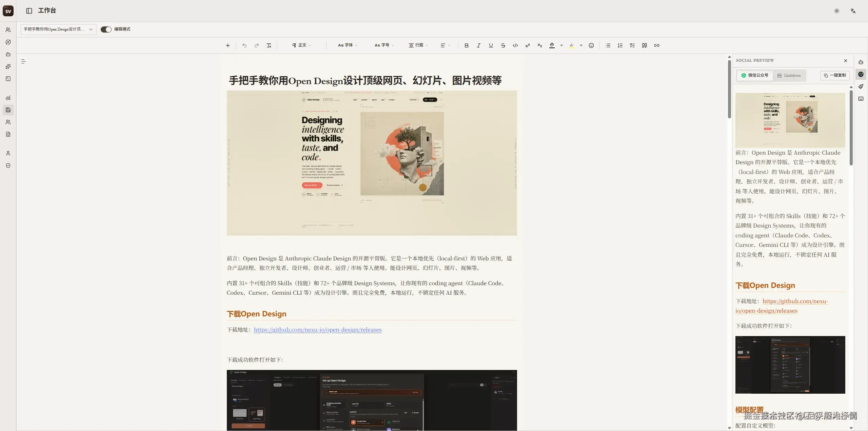The height and width of the screenshot is (431, 868).
Task: Select the 微信公众号 preview tab
Action: (x=755, y=75)
